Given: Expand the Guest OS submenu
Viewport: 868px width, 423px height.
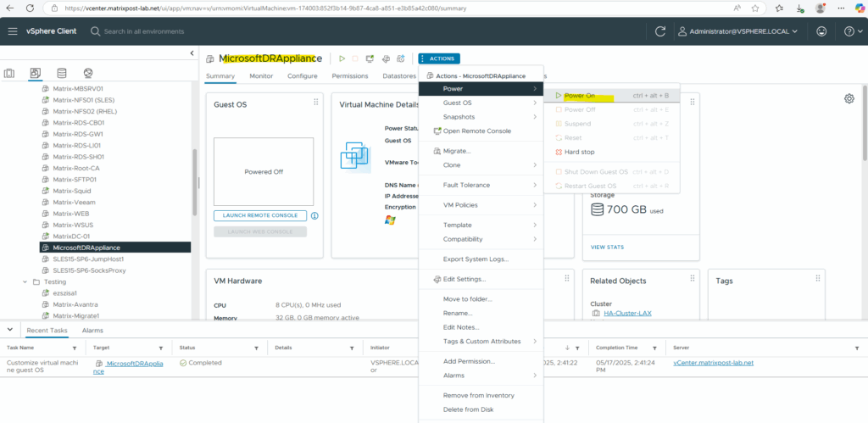Looking at the screenshot, I should [481, 103].
